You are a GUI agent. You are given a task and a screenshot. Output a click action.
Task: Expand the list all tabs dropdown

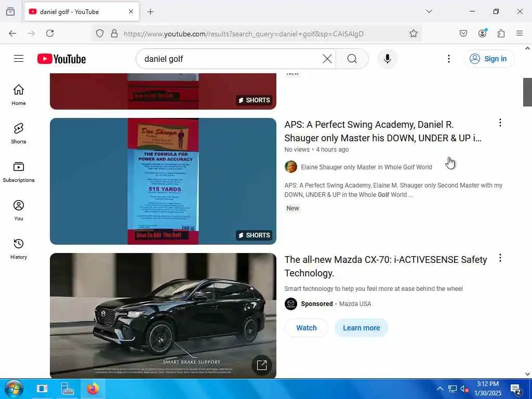[429, 11]
